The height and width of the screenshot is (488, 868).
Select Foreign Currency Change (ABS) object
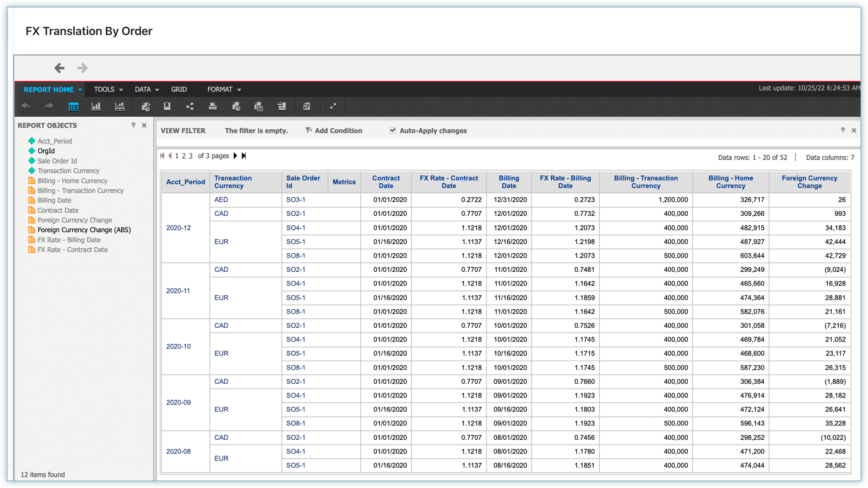(84, 230)
